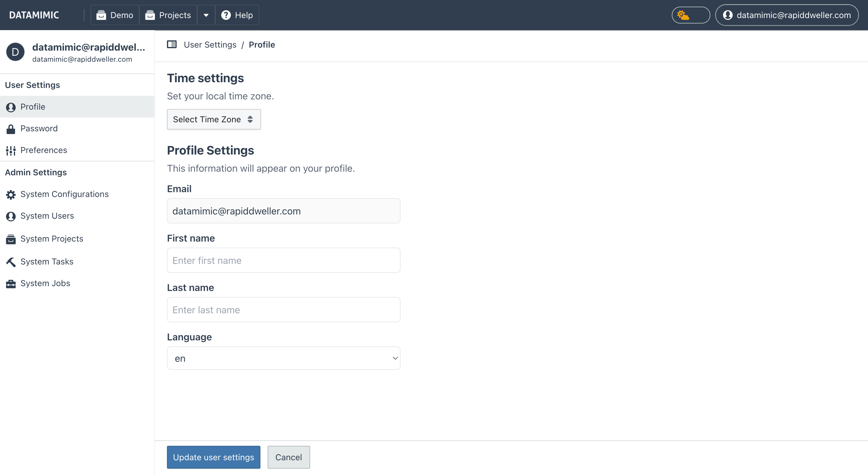
Task: Click the System Users person icon
Action: (11, 217)
